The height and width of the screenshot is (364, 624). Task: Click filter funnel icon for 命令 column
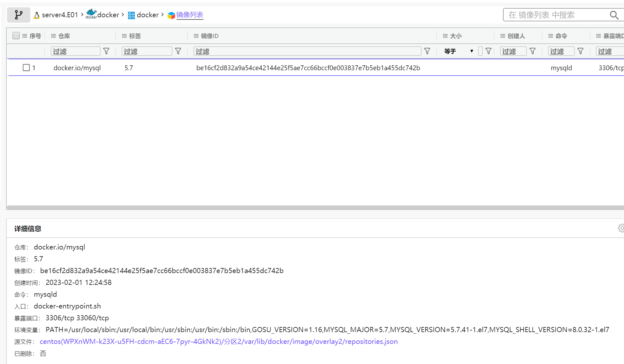pyautogui.click(x=581, y=51)
